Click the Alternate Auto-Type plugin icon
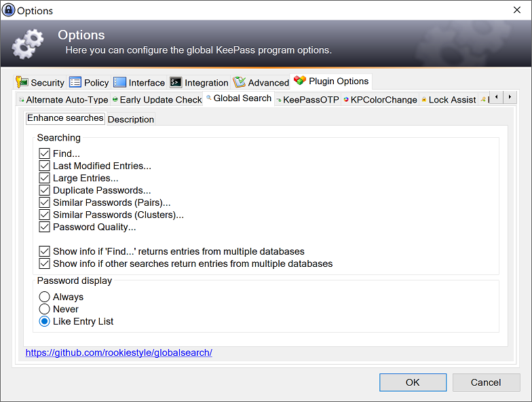The image size is (532, 402). tap(22, 100)
